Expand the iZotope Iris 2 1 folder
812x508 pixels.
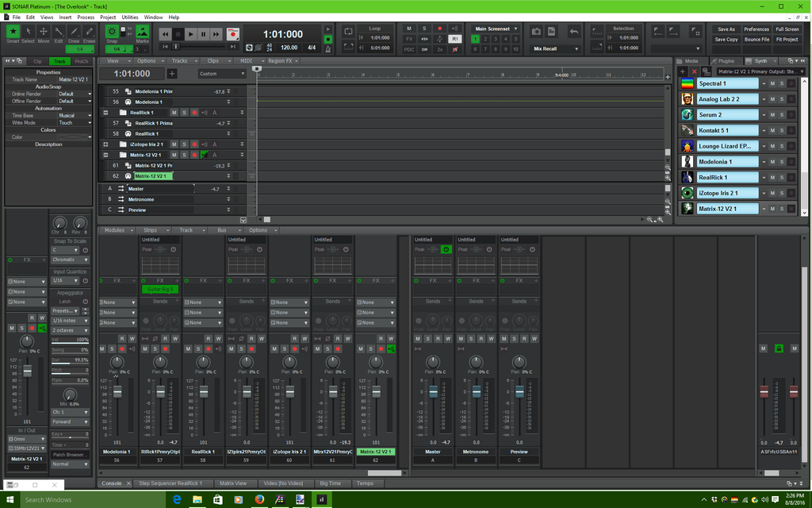point(105,144)
